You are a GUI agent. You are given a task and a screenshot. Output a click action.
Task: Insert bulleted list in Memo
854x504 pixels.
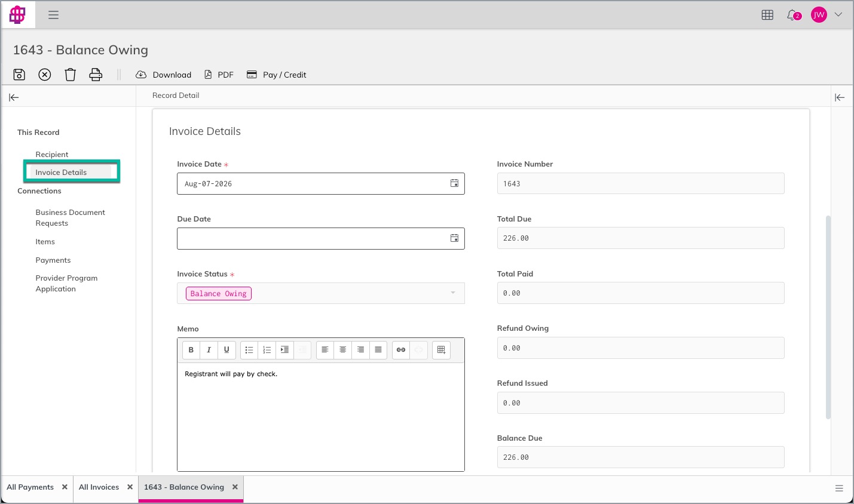coord(249,350)
